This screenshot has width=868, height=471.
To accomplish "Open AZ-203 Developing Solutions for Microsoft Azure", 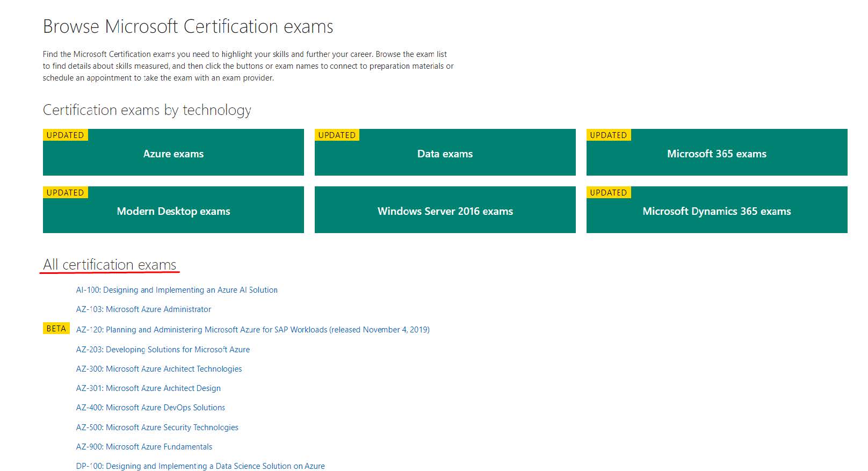I will pyautogui.click(x=163, y=350).
